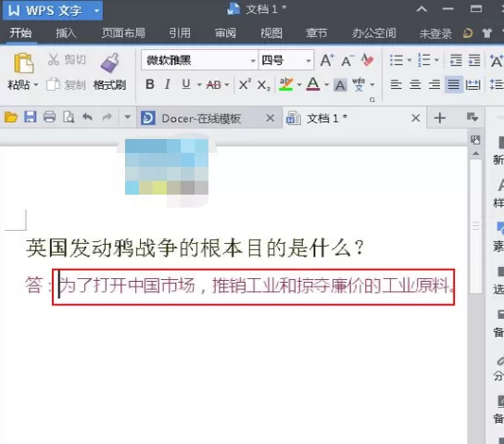
Task: Increase paragraph indent
Action: 474,60
